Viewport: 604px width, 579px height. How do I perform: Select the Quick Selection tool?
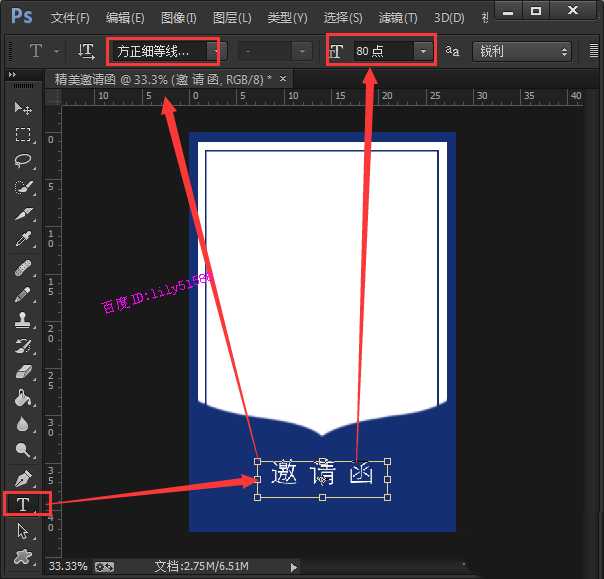23,187
